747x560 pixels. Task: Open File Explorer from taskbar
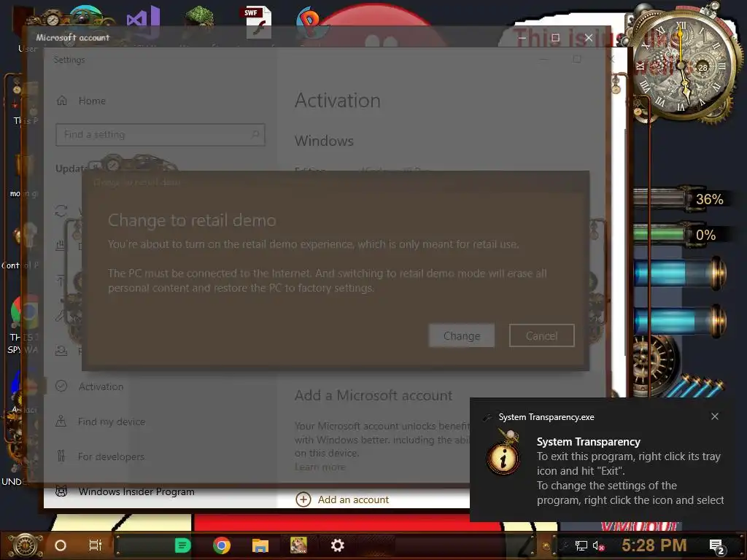(260, 545)
